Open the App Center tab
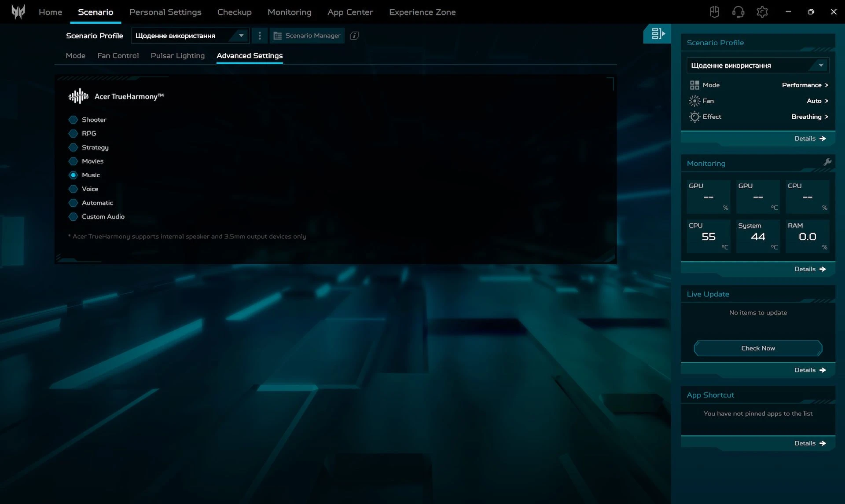845x504 pixels. point(350,12)
